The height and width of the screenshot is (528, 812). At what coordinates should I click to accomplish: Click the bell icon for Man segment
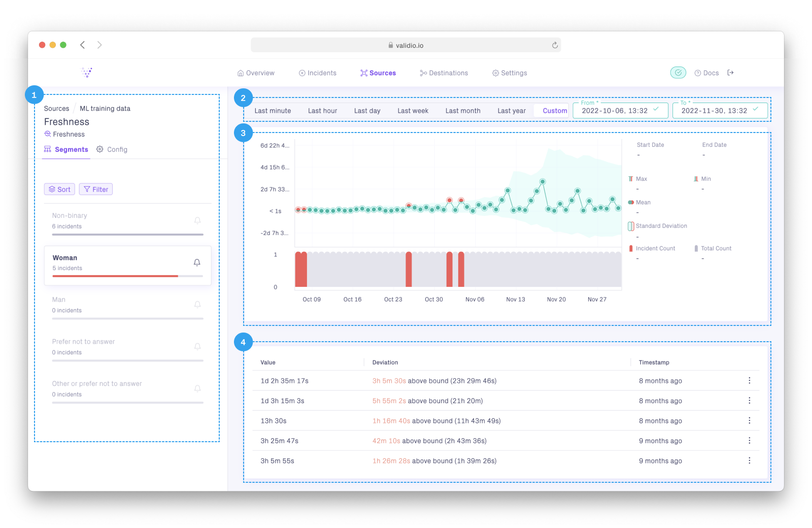pyautogui.click(x=197, y=304)
